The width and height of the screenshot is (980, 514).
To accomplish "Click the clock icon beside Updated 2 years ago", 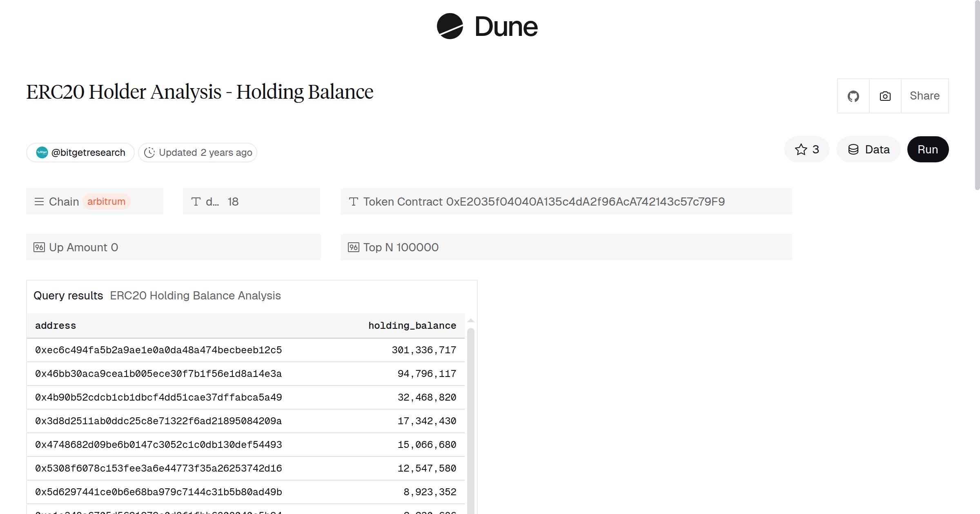I will click(149, 152).
